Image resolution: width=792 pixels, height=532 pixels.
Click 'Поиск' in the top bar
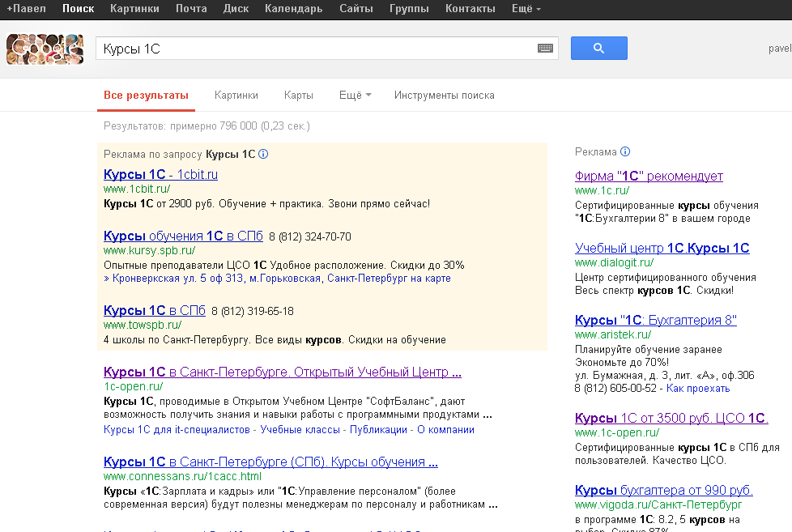pyautogui.click(x=79, y=9)
